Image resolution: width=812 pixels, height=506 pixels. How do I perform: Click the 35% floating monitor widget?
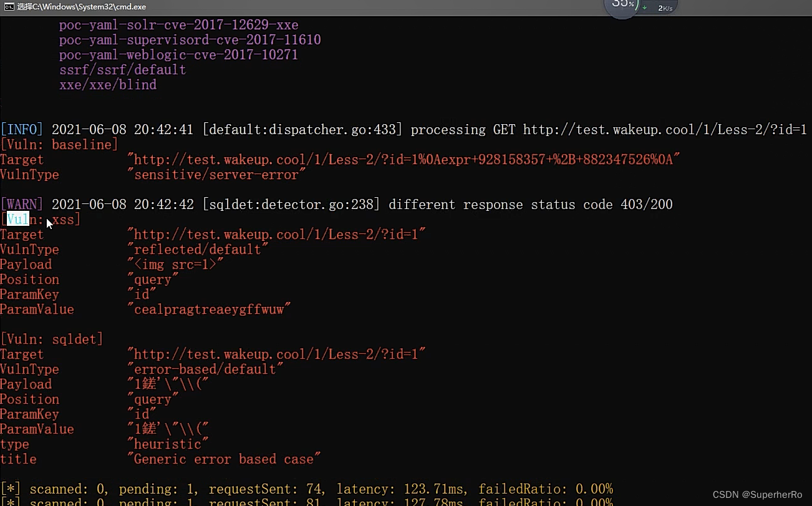pyautogui.click(x=622, y=6)
